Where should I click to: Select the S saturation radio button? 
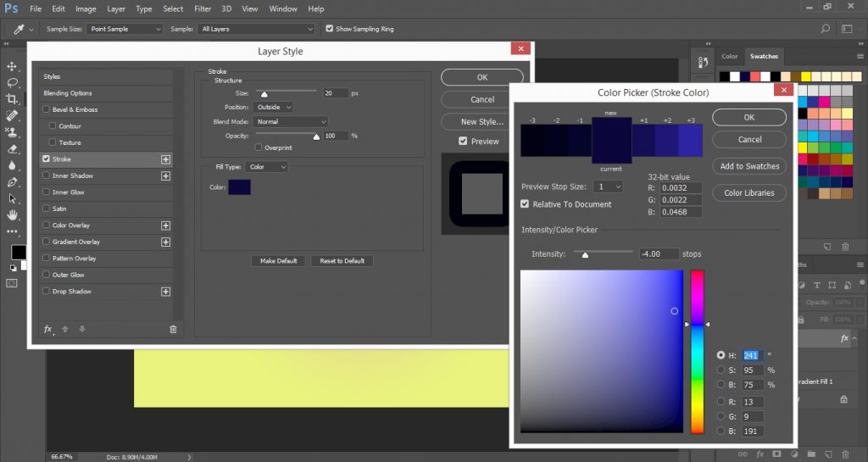point(721,370)
